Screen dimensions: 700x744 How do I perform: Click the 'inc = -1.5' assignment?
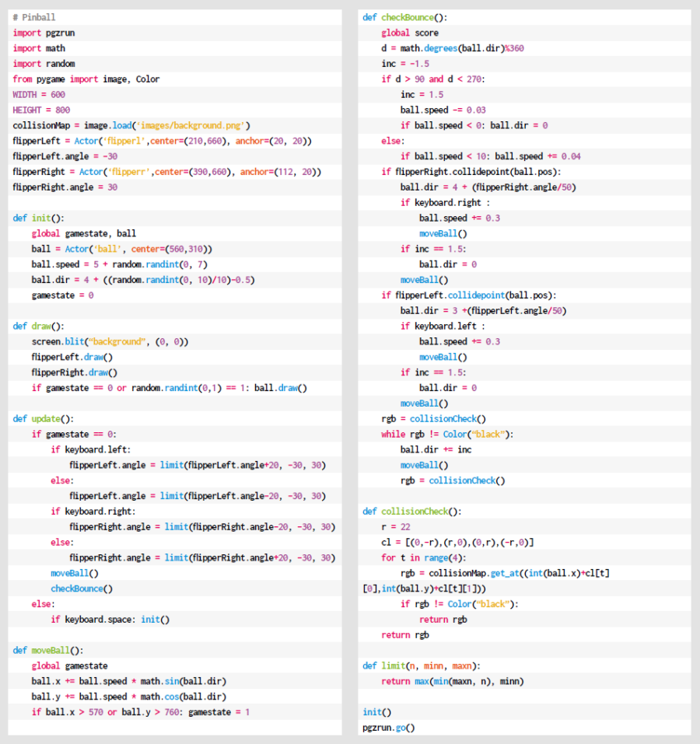pyautogui.click(x=405, y=64)
